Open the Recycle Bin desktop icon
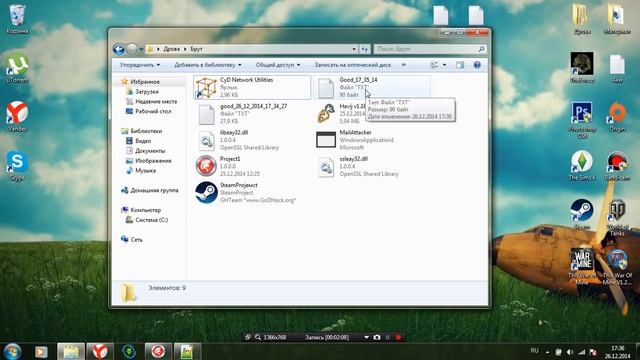Viewport: 640px width, 360px height. [17, 18]
